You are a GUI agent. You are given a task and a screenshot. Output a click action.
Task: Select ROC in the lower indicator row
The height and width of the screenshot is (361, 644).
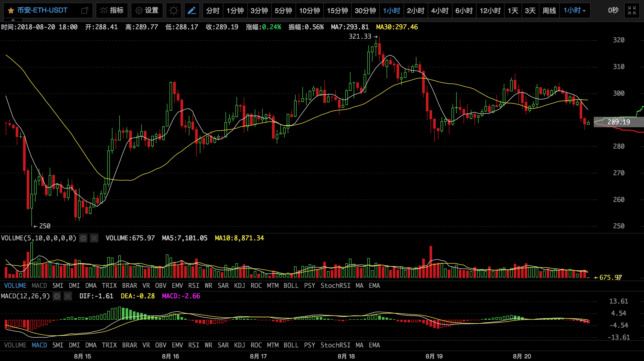pyautogui.click(x=256, y=345)
